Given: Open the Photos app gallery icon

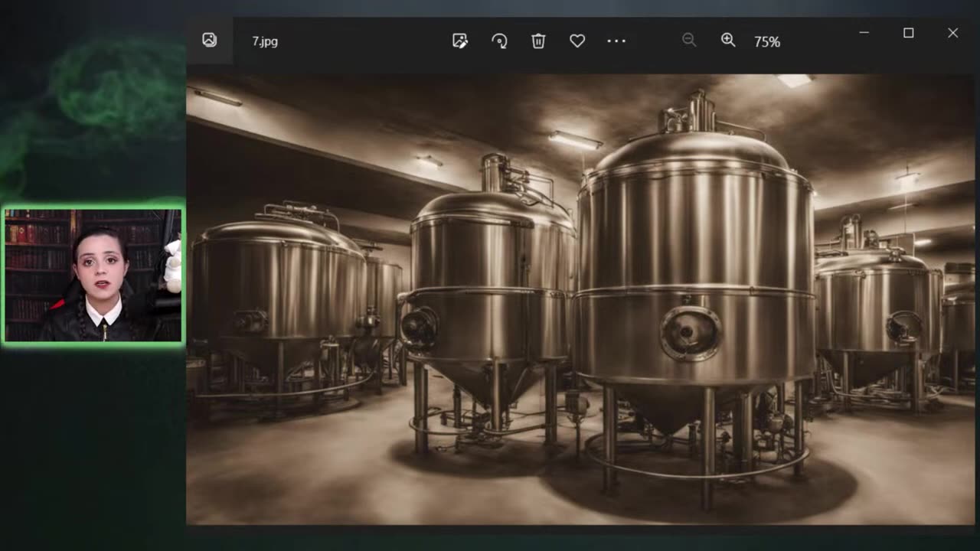Looking at the screenshot, I should [x=209, y=41].
